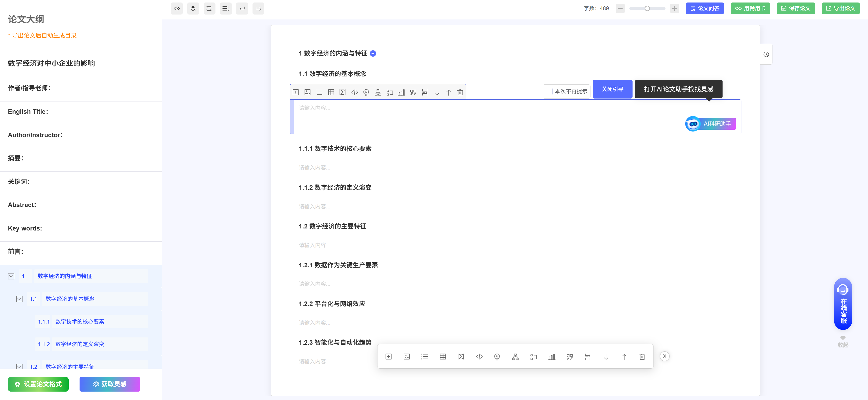Collapse outline chapter 1 数字经济的内涵与特征

click(x=11, y=276)
